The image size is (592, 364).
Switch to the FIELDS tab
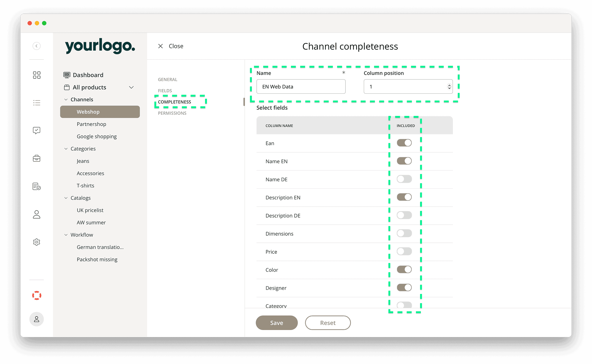pos(165,90)
